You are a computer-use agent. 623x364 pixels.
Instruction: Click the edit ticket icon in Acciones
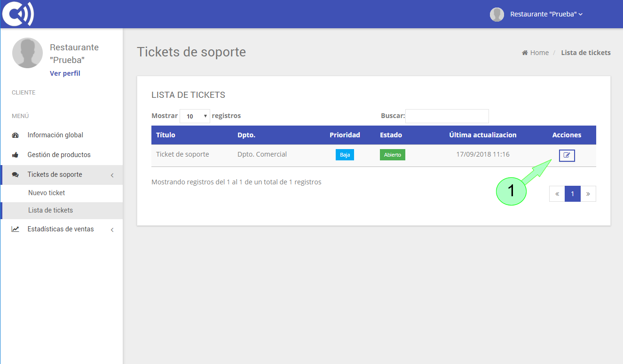(567, 155)
